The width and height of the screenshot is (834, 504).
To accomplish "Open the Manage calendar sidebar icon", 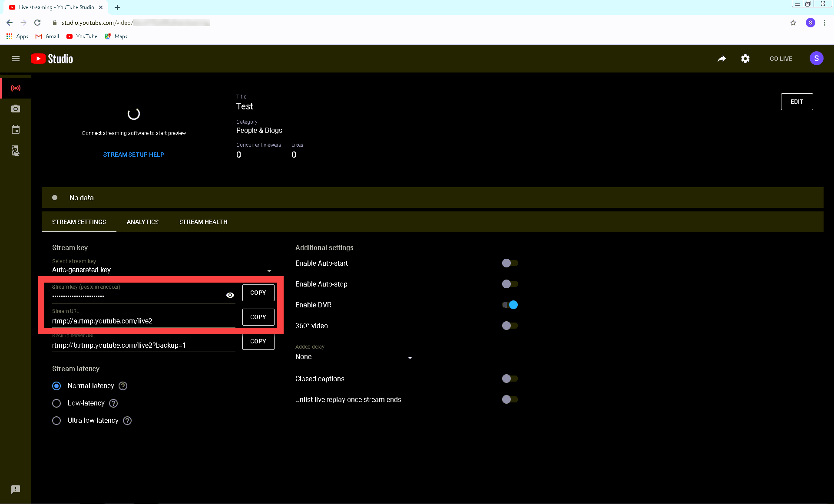I will coord(16,129).
